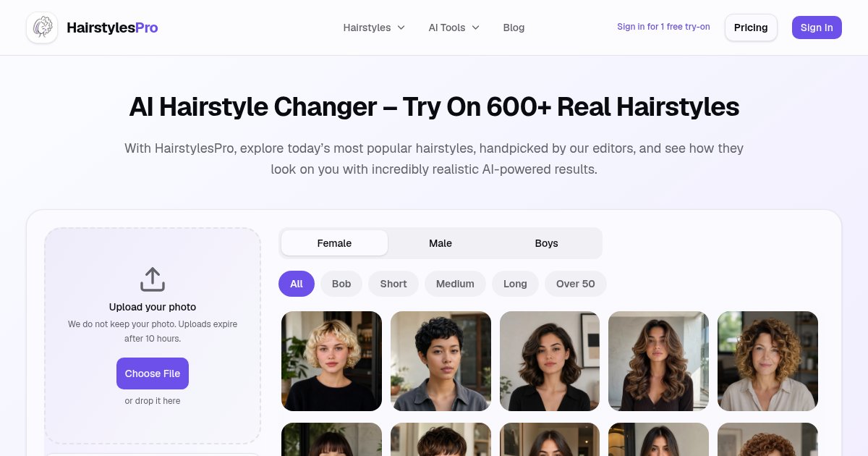
Task: Select the All filter chip
Action: point(297,284)
